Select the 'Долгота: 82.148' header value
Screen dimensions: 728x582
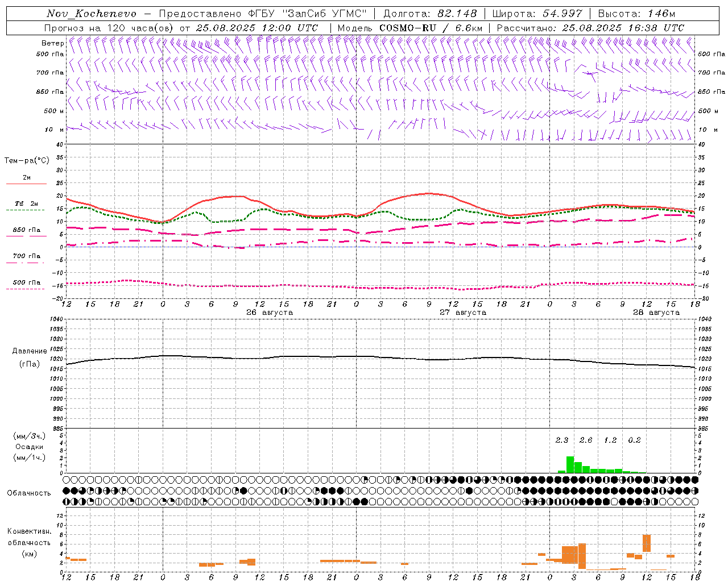[431, 14]
